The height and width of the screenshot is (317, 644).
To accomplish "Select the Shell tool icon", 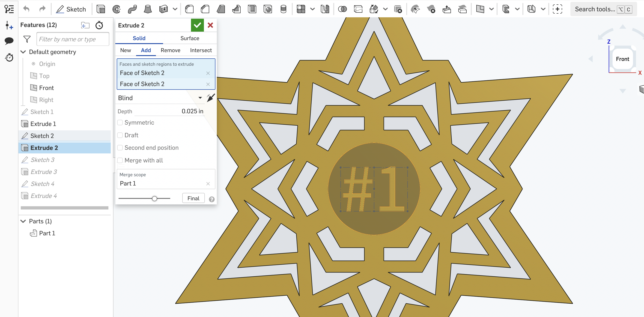I will point(252,9).
